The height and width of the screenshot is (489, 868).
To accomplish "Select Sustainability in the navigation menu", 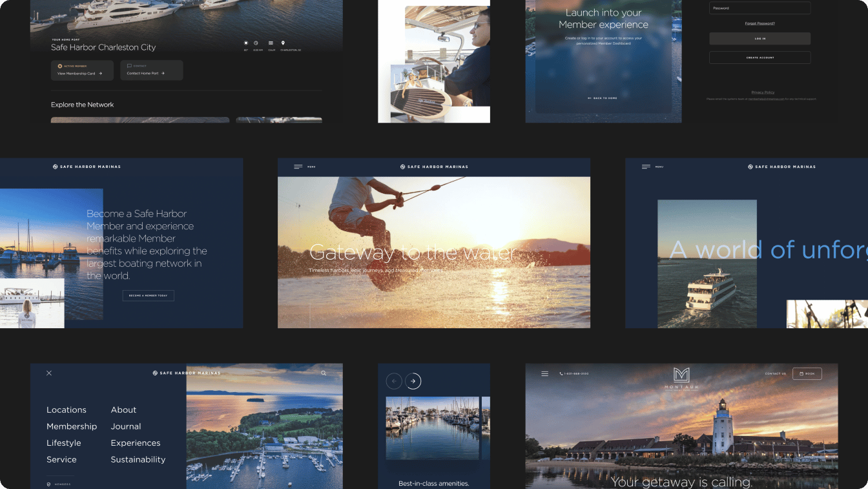I will pos(138,459).
